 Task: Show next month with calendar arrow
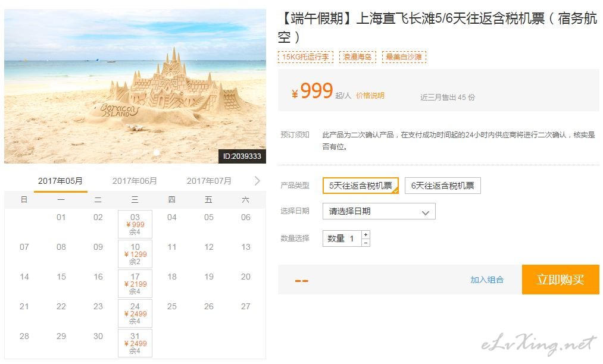[257, 181]
